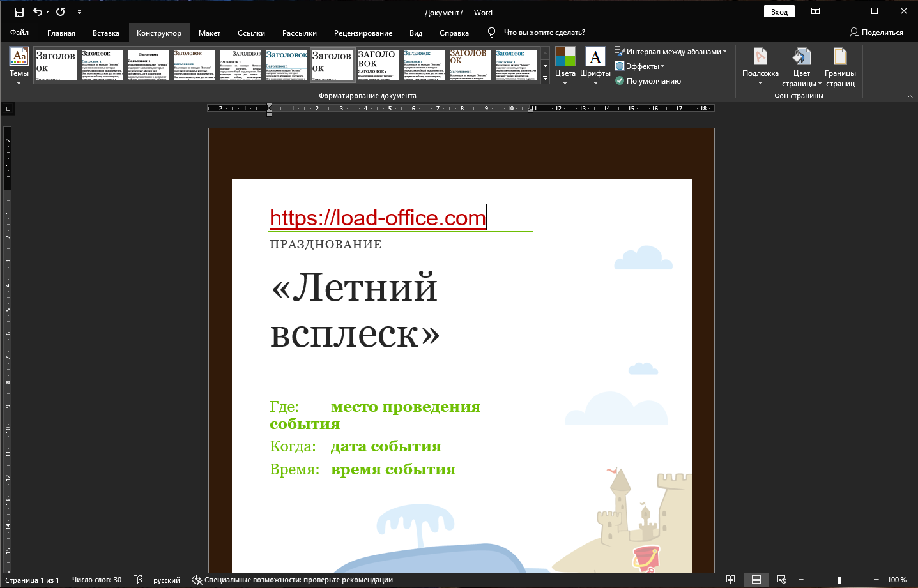Switch to Read Mode view icon

tap(731, 580)
